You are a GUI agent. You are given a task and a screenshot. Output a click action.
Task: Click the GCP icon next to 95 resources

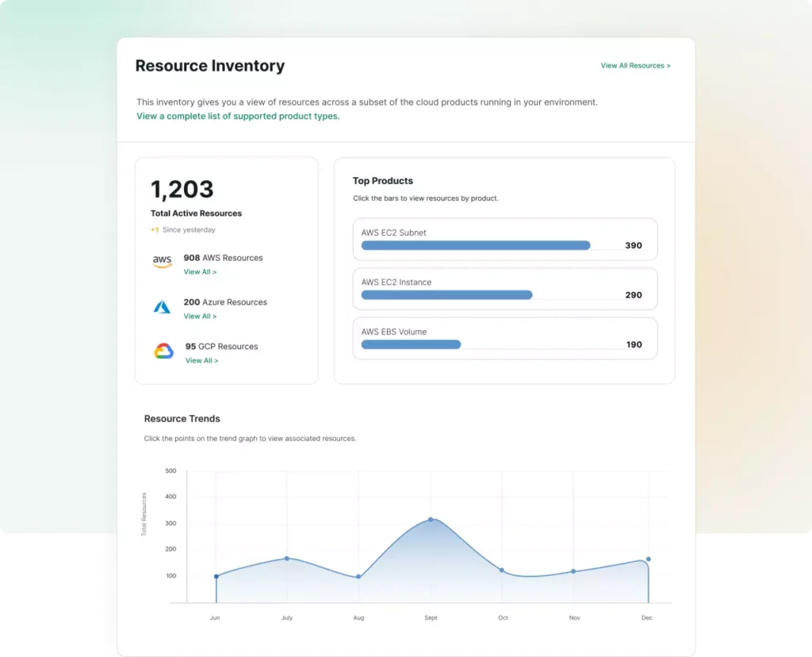[x=162, y=352]
